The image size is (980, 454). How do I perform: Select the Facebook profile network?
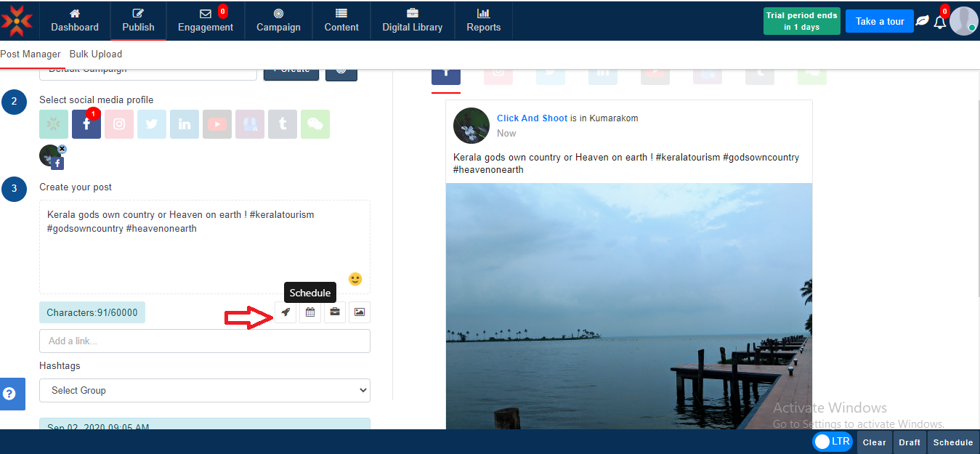pyautogui.click(x=86, y=124)
